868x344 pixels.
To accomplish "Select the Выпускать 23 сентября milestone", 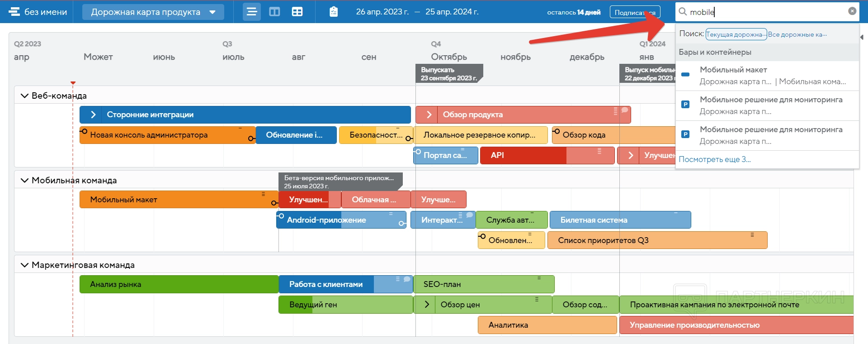I will point(449,74).
